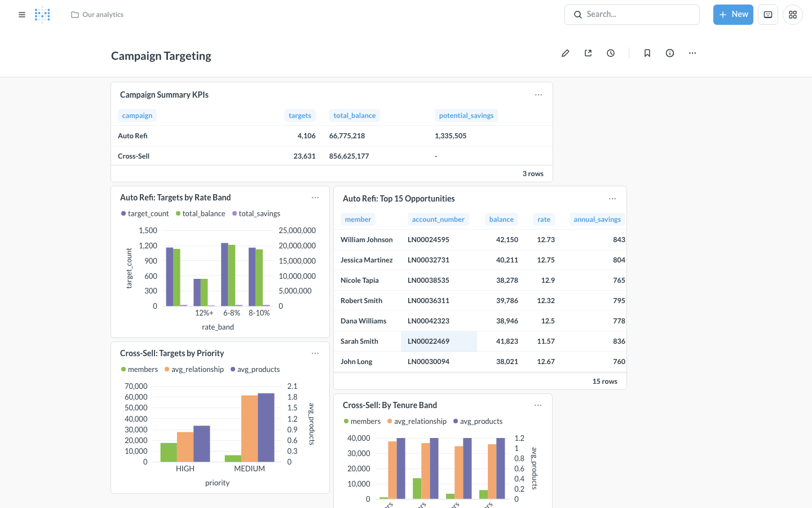Viewport: 812px width, 508px height.
Task: Sort by campaign column header
Action: coord(137,116)
